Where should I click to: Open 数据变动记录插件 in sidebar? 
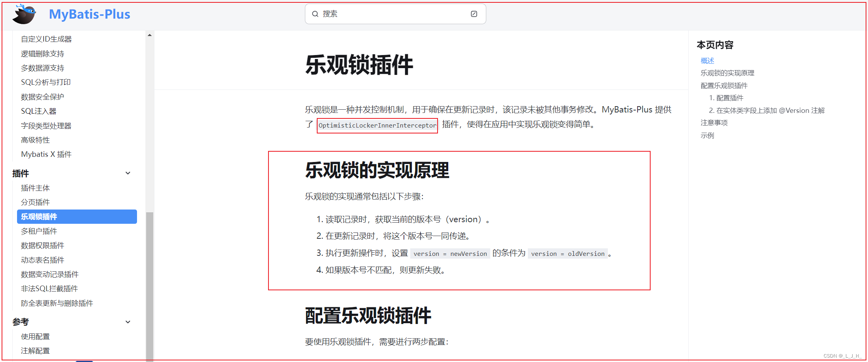point(49,274)
